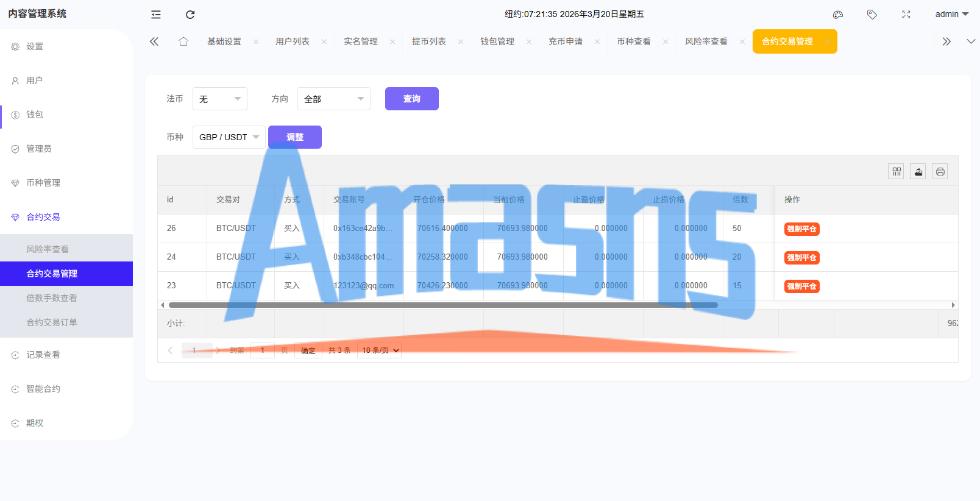The width and height of the screenshot is (980, 501).
Task: Open 风险率查看 in the sidebar
Action: tap(66, 249)
